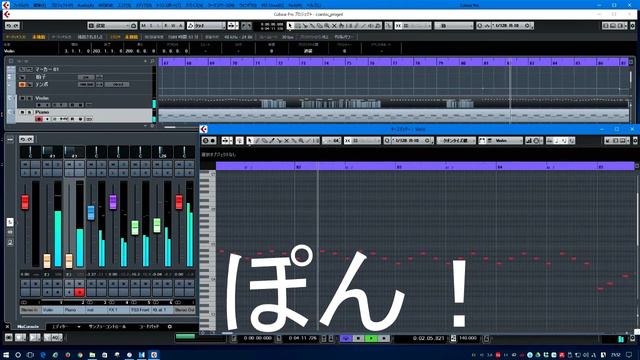Select the Erase tool in the Key Editor
640x360 pixels.
[x=264, y=140]
